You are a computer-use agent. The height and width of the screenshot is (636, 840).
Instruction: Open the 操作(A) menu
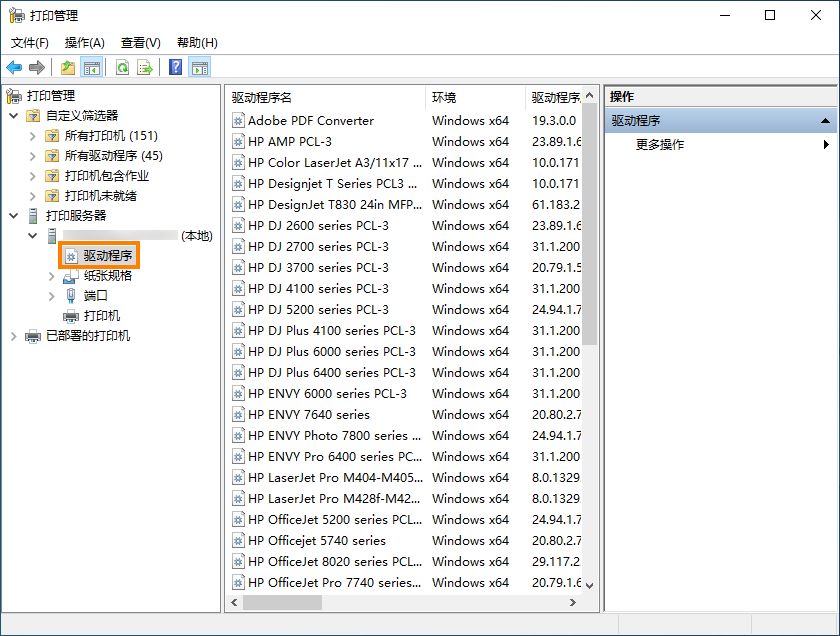pyautogui.click(x=84, y=43)
